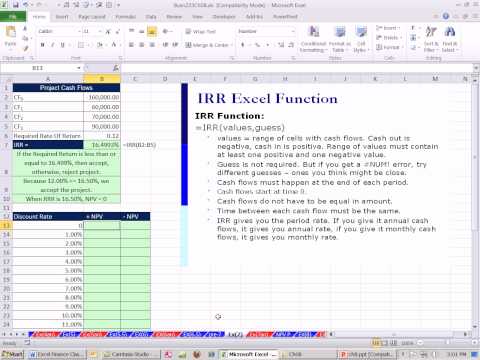Toggle Align Text Left
The width and height of the screenshot is (480, 360).
(132, 45)
